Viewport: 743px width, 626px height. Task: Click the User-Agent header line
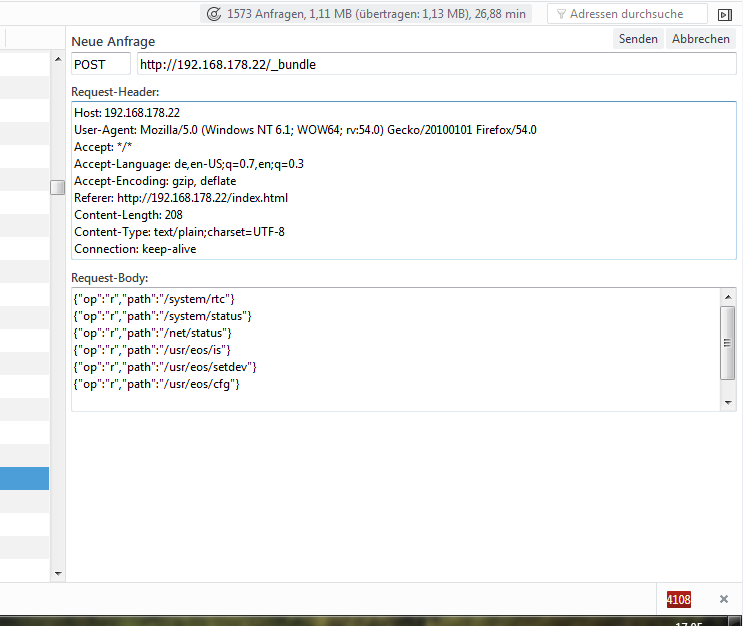[x=305, y=130]
